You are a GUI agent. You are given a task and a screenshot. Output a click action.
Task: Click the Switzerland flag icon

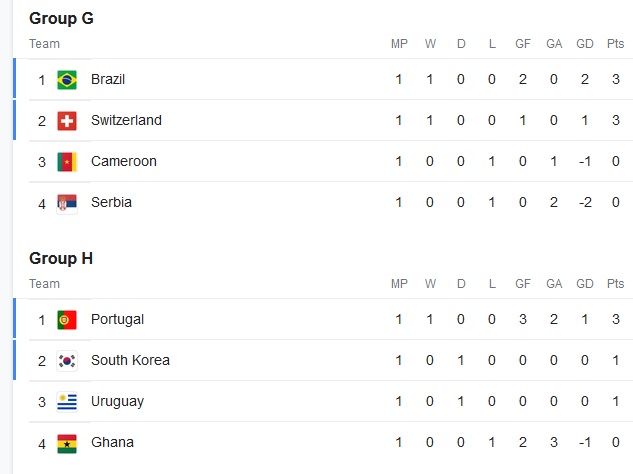tap(67, 121)
